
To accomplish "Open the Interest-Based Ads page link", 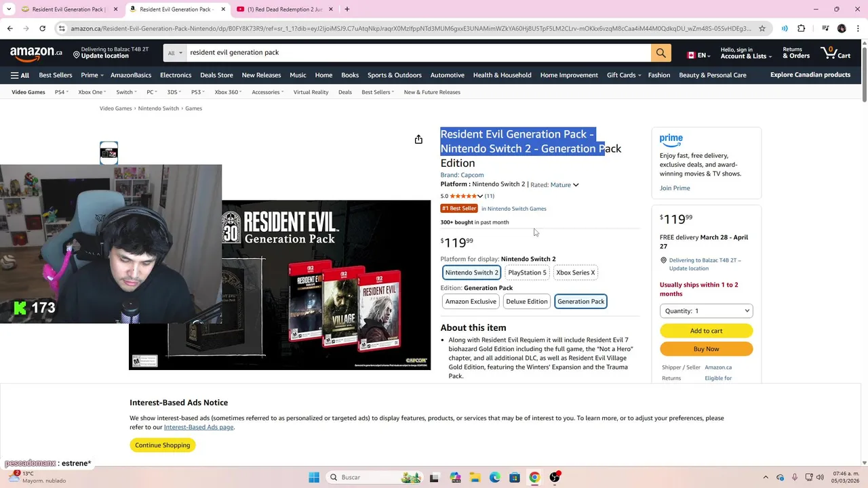I will 199,427.
